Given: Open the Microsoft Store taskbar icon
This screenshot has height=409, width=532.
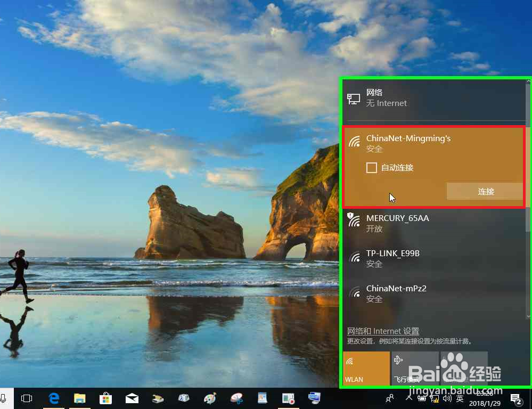Looking at the screenshot, I should pyautogui.click(x=105, y=398).
